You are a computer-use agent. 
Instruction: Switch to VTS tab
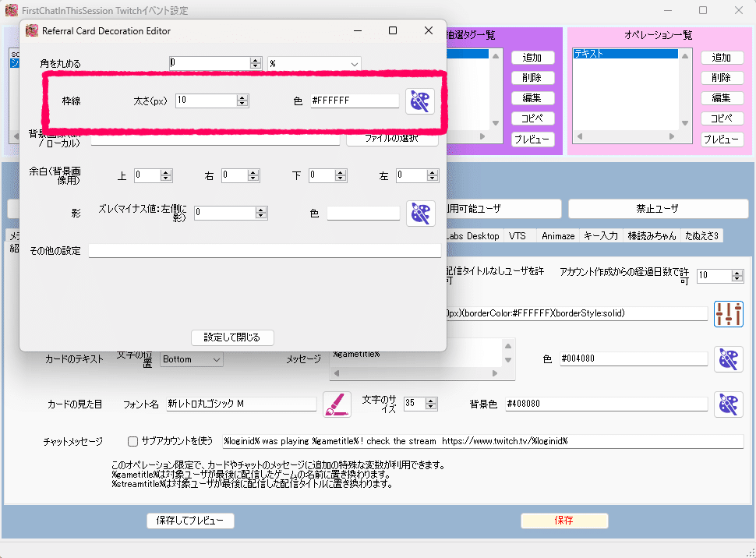517,236
